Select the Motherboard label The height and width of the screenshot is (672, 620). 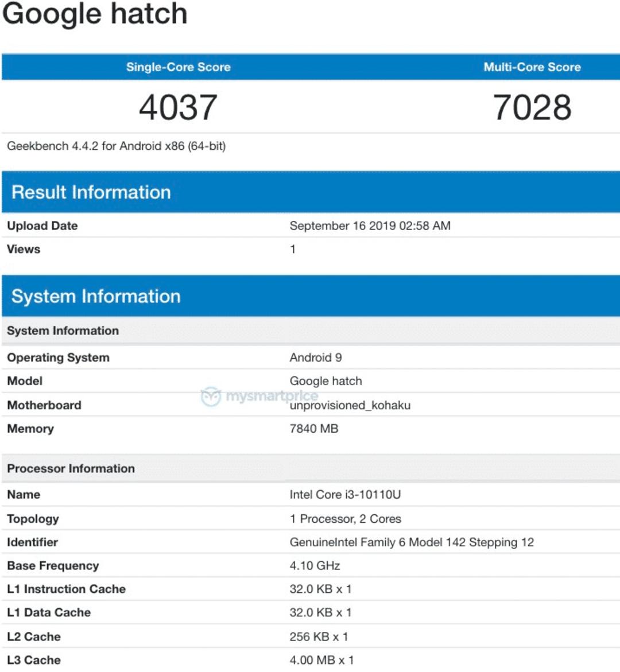click(44, 405)
